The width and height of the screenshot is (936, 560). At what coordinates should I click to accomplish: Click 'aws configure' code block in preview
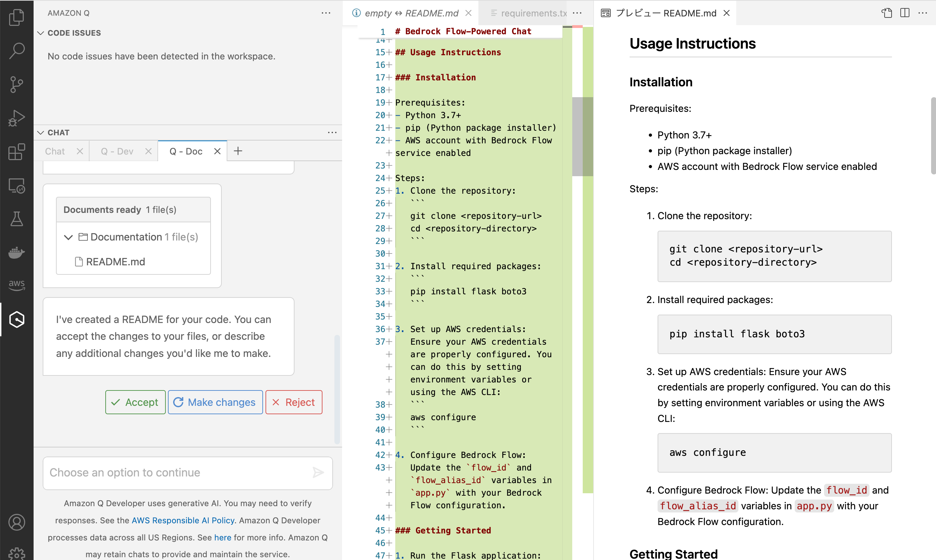pos(774,452)
